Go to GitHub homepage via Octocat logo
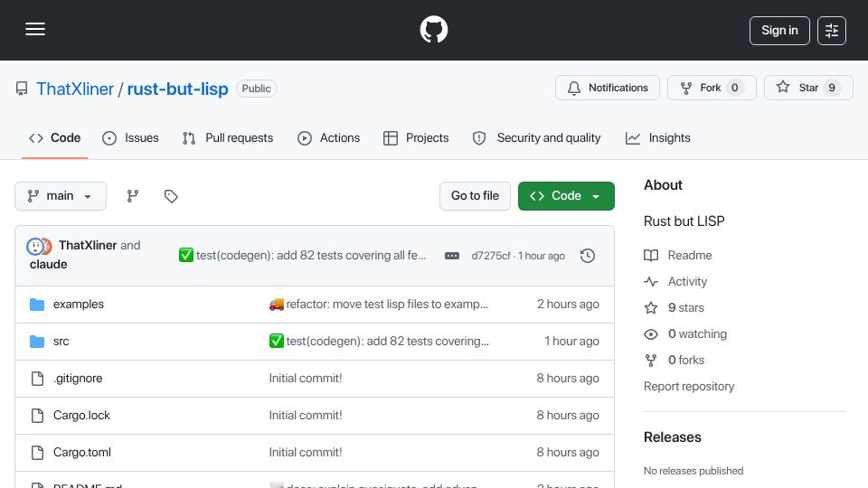This screenshot has height=488, width=868. tap(433, 29)
